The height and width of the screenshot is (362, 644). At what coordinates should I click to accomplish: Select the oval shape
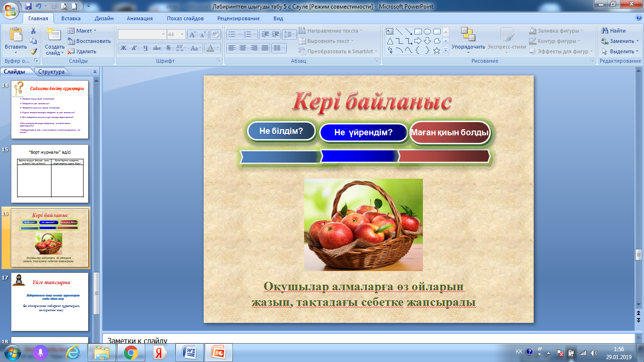[427, 32]
